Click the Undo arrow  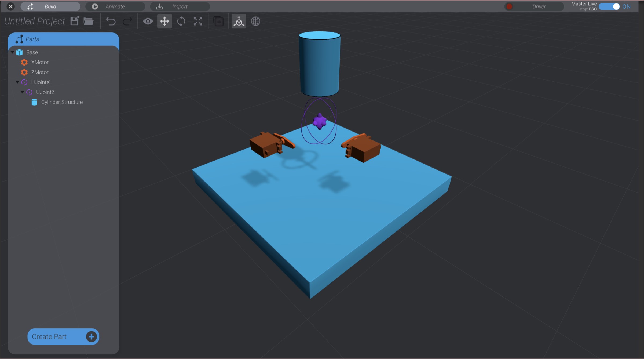tap(111, 21)
